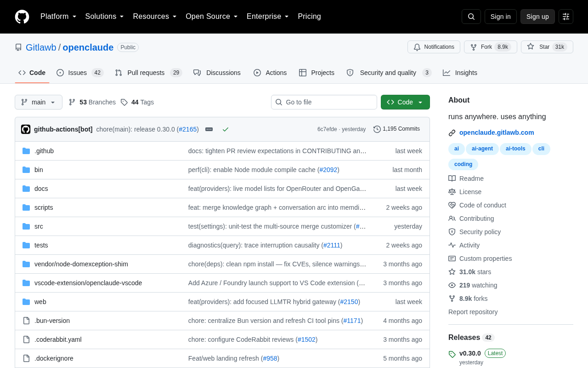Open the appearance settings sliders icon
This screenshot has width=588, height=368.
[566, 17]
